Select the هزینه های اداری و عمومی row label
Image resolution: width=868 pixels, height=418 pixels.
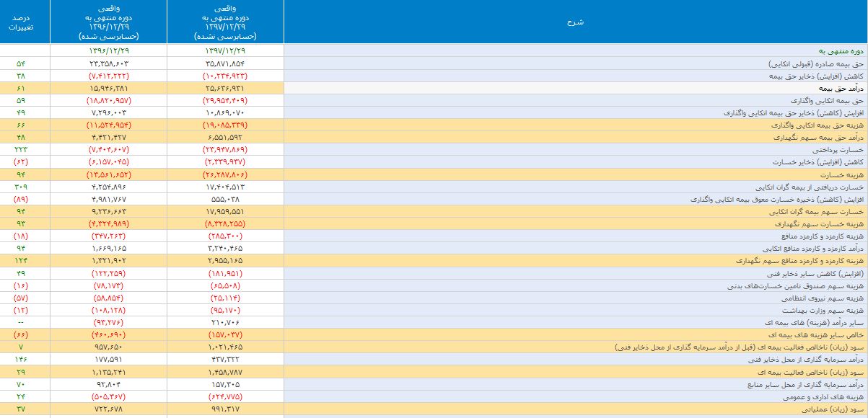pos(828,396)
